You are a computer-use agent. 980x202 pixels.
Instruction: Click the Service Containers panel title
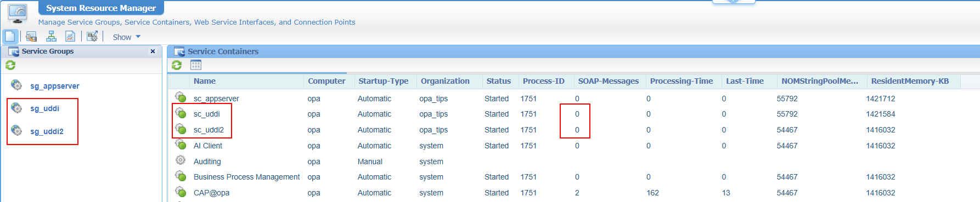[223, 51]
